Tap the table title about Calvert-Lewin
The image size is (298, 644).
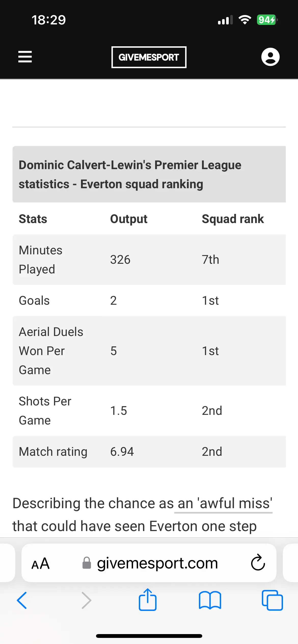130,174
